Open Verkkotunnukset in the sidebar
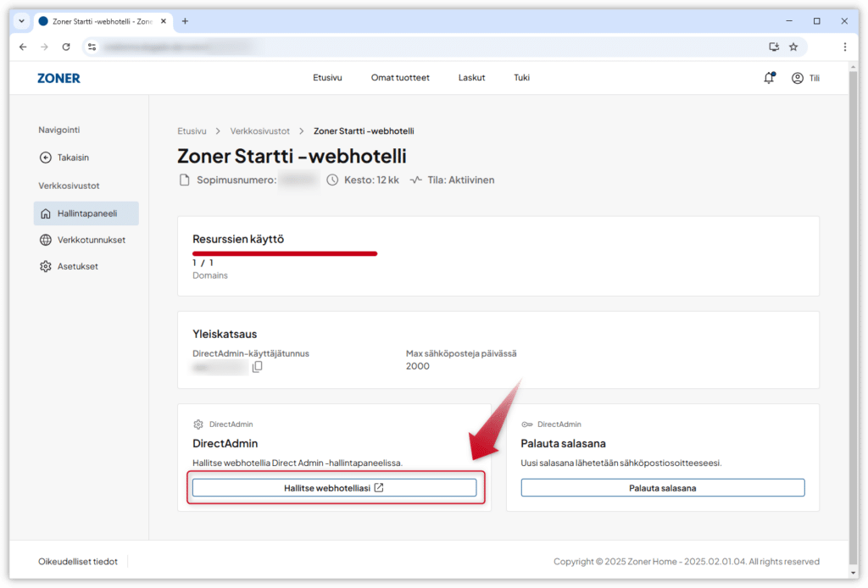The height and width of the screenshot is (588, 868). [91, 240]
